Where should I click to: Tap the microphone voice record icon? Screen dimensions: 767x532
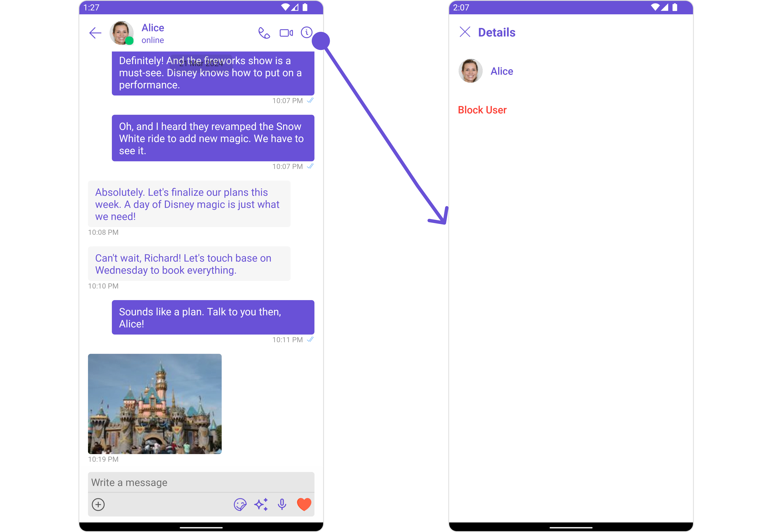282,504
